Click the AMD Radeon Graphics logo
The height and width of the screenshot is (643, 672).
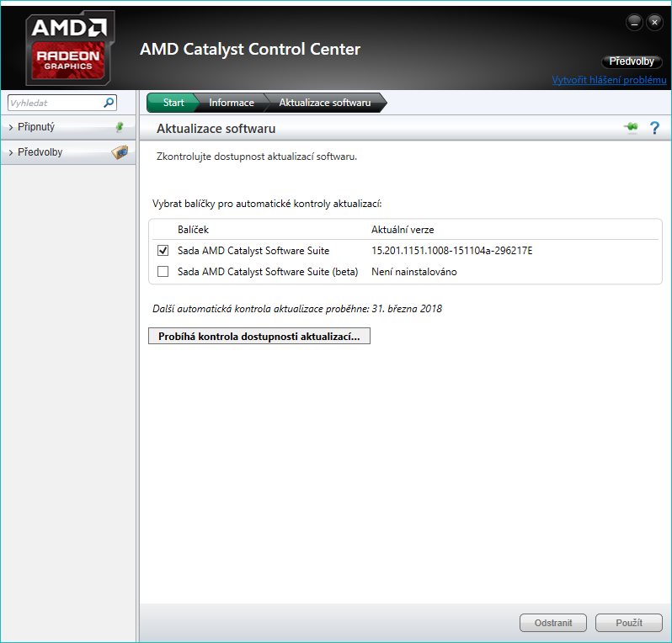point(69,49)
